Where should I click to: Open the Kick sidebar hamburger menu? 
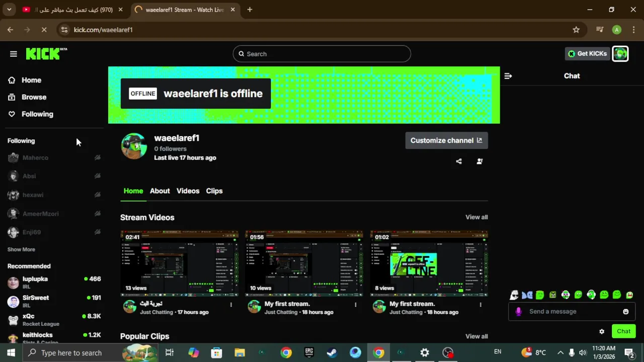point(14,54)
